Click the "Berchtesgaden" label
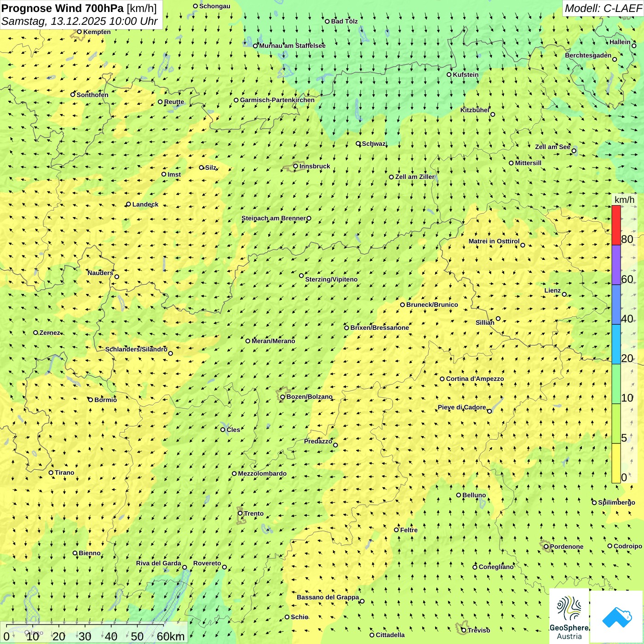The image size is (644, 644). coord(588,55)
